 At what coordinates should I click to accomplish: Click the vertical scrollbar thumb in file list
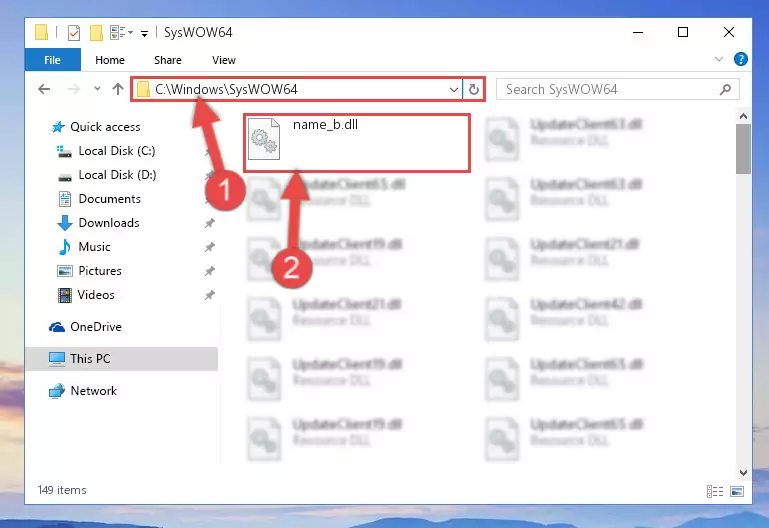pos(743,149)
